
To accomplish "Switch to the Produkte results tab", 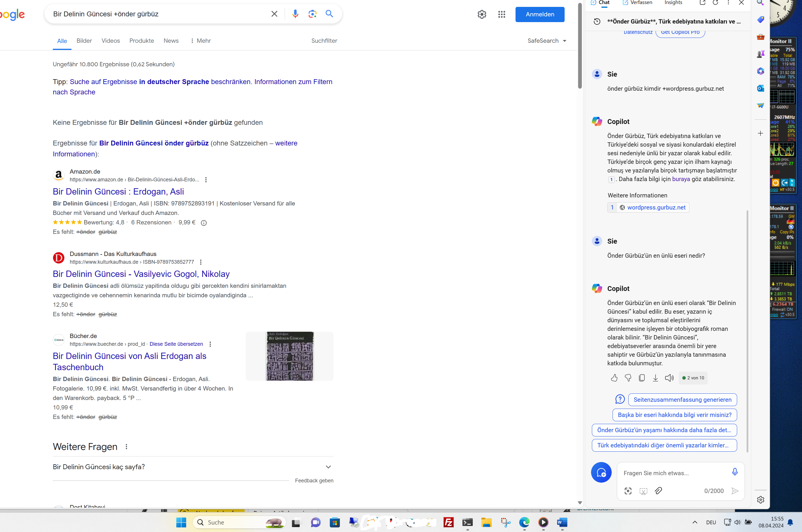I will click(x=142, y=41).
